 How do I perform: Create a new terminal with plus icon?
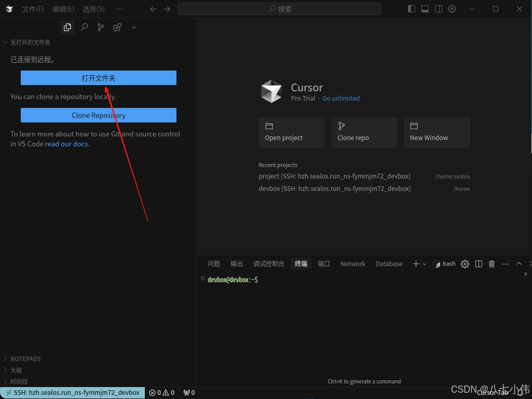tap(416, 264)
